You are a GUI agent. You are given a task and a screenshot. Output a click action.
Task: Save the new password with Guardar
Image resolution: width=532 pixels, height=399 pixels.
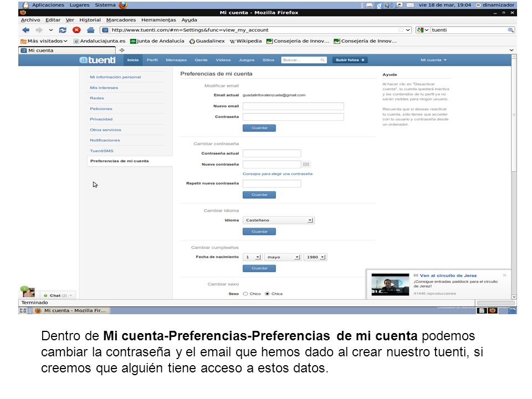[259, 195]
